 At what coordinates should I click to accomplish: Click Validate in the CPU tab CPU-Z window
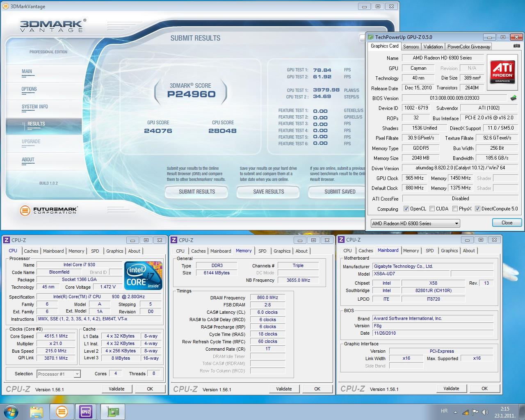tap(116, 389)
